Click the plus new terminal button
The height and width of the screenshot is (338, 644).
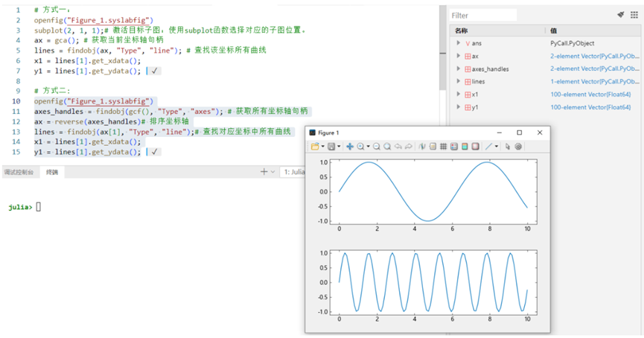pyautogui.click(x=264, y=172)
